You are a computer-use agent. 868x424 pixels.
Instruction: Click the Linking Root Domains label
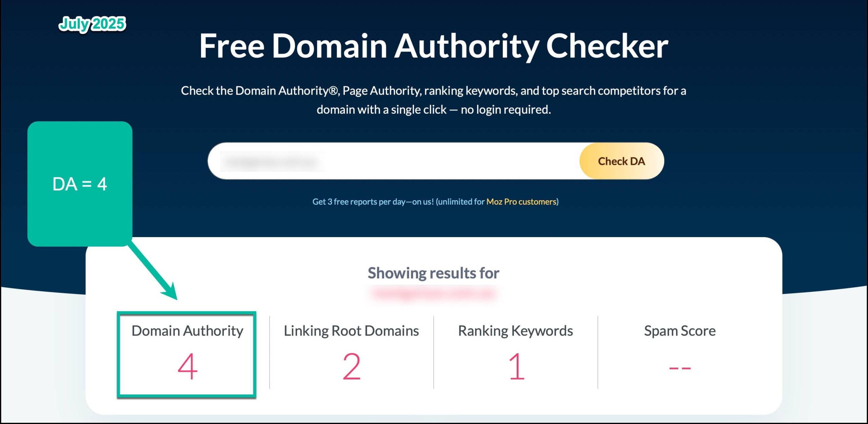[351, 331]
